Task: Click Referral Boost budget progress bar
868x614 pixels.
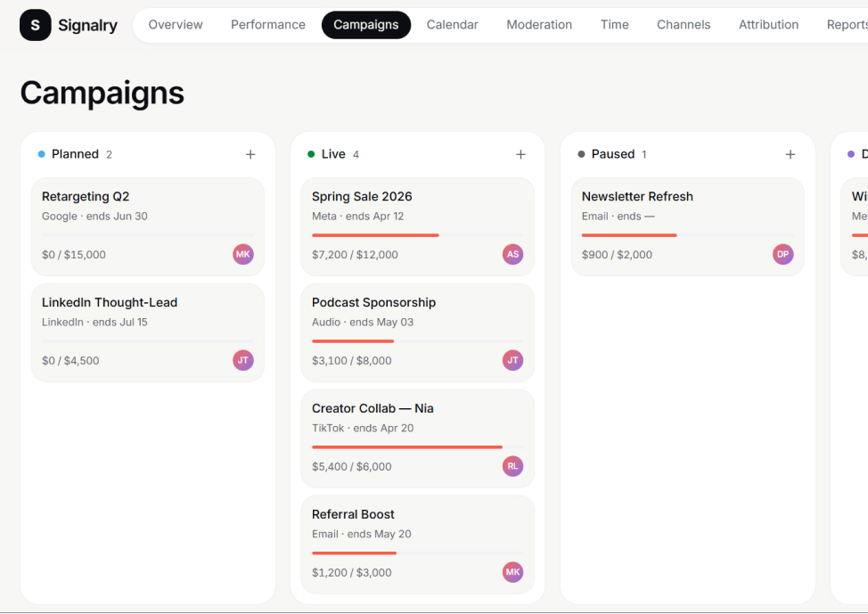Action: pos(417,553)
